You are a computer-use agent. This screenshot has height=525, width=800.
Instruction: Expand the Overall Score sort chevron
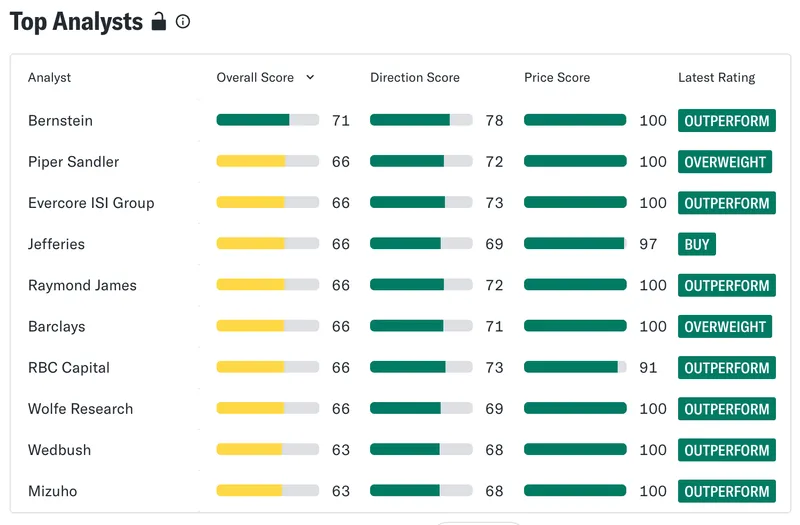(310, 77)
